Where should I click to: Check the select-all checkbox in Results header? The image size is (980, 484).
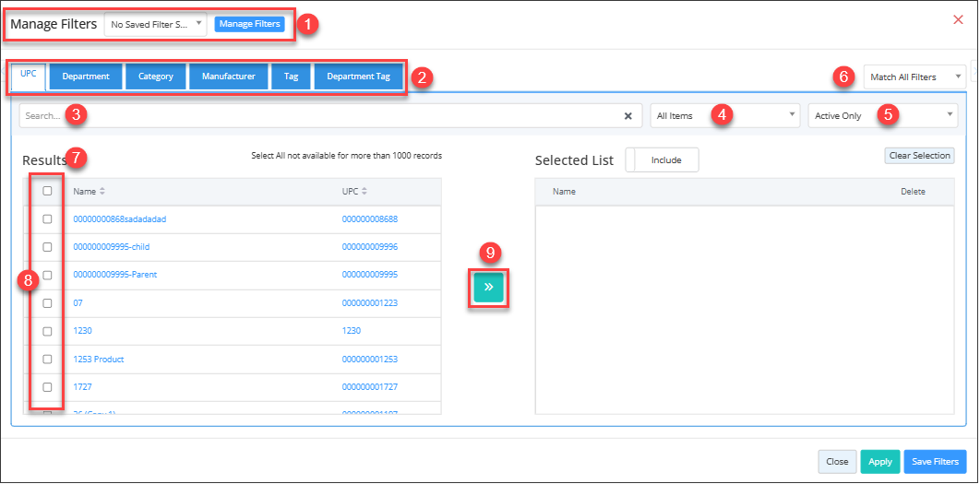tap(47, 191)
